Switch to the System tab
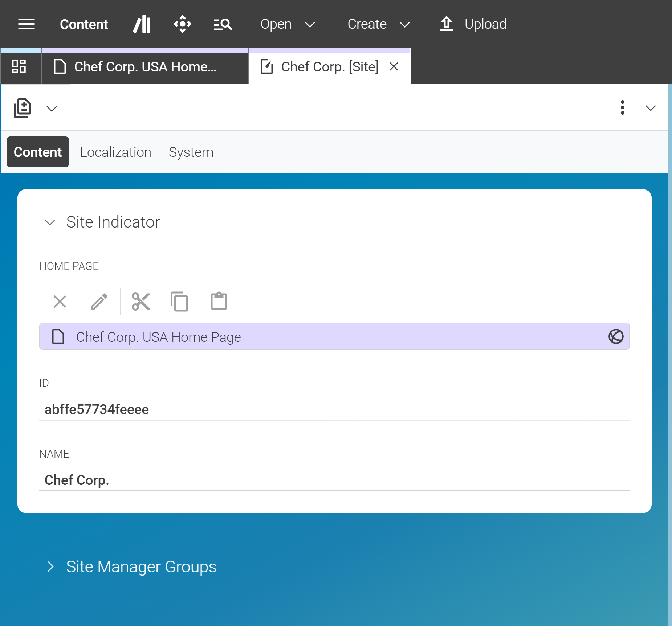672x626 pixels. click(x=191, y=152)
